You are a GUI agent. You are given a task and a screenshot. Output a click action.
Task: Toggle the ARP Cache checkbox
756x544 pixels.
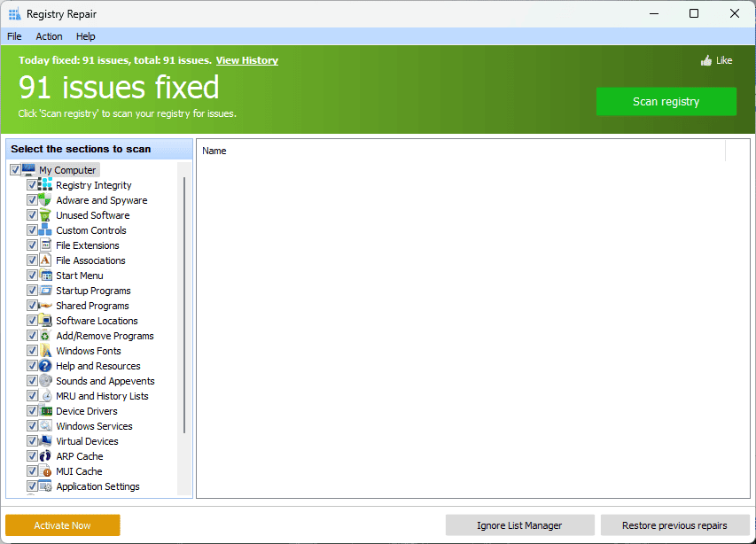32,455
